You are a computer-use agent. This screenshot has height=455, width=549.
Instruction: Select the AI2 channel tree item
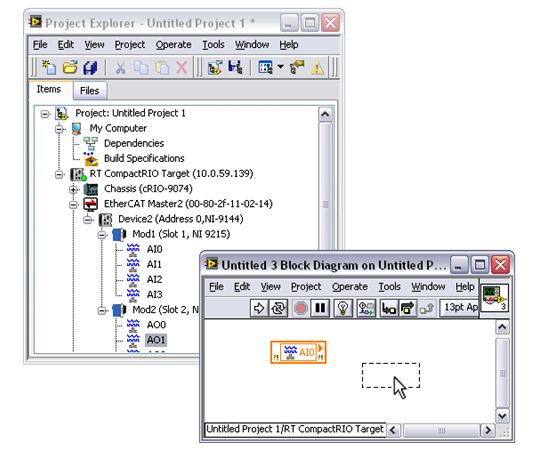point(154,279)
